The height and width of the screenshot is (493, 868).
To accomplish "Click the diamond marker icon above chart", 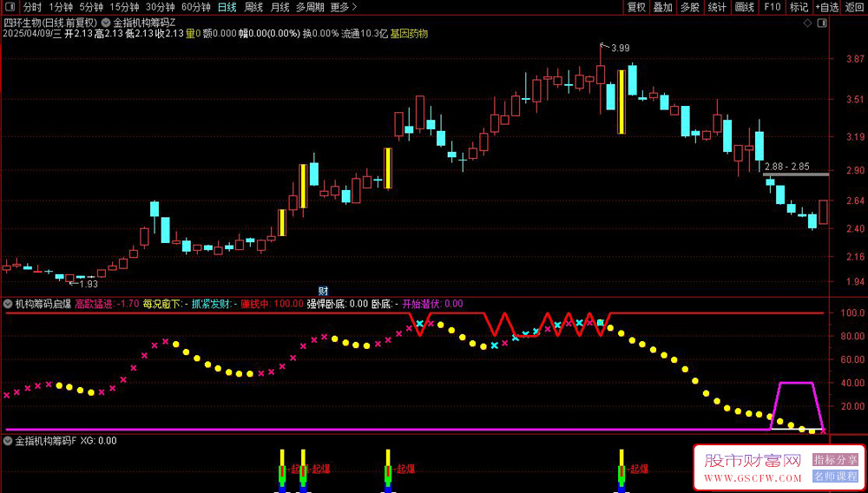I will 807,23.
